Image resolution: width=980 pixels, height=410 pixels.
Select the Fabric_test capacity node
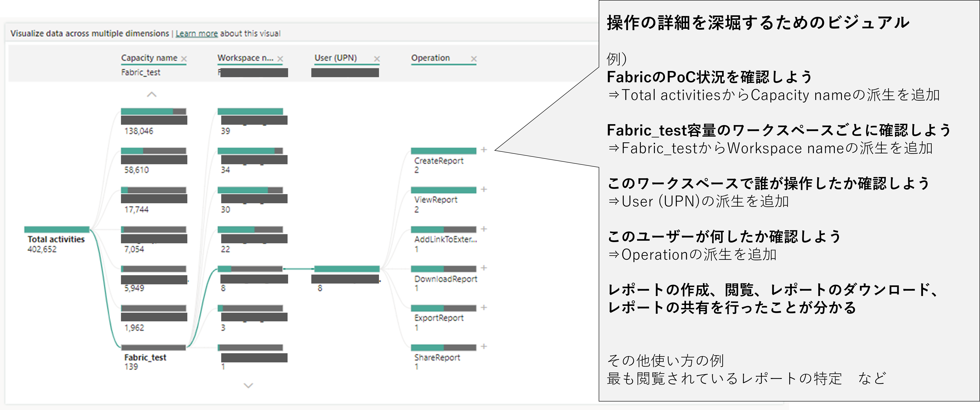(x=153, y=348)
